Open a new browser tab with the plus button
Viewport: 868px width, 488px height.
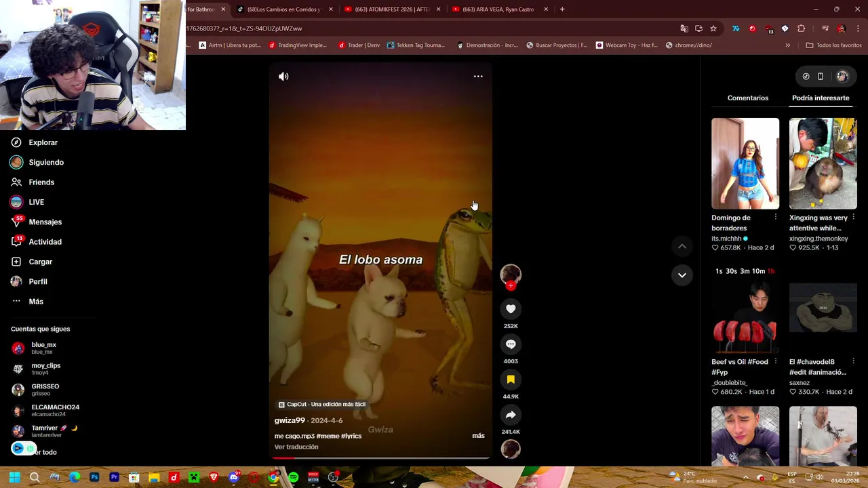[562, 9]
